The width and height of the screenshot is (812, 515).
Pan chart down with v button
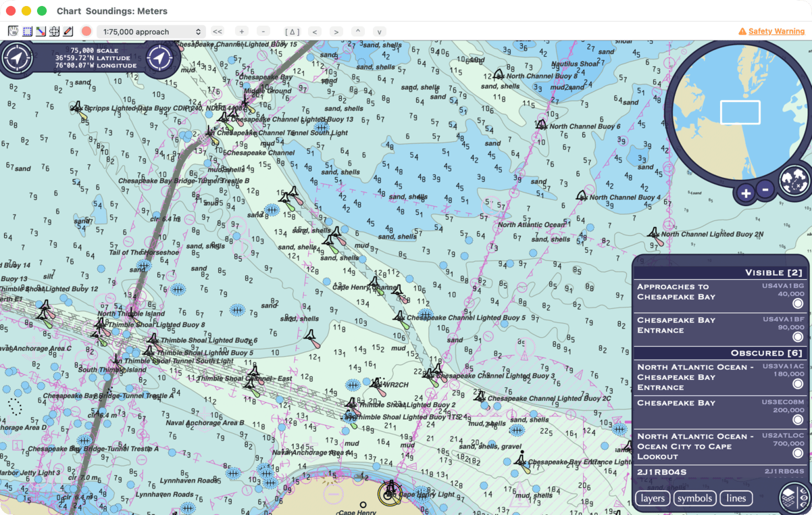380,31
